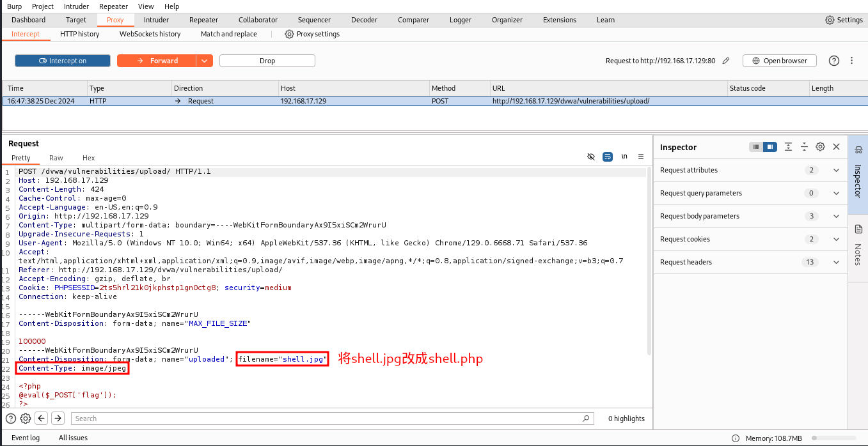Open the Extensions tab
868x446 pixels.
(560, 20)
